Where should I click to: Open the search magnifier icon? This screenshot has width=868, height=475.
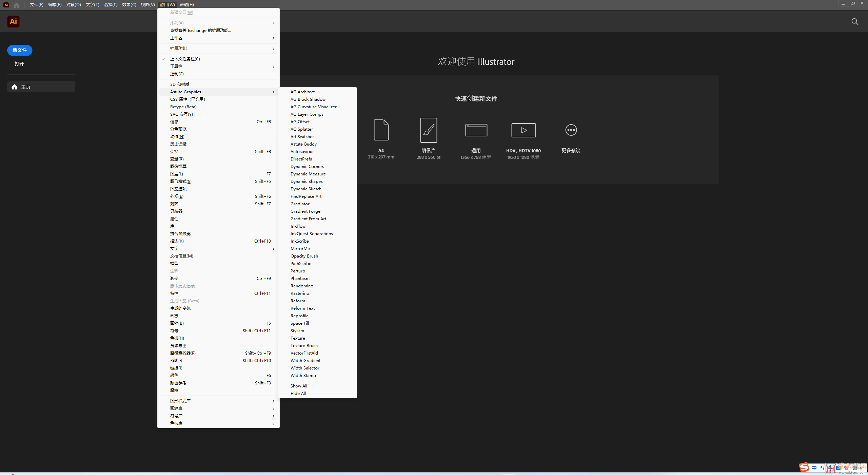point(855,22)
